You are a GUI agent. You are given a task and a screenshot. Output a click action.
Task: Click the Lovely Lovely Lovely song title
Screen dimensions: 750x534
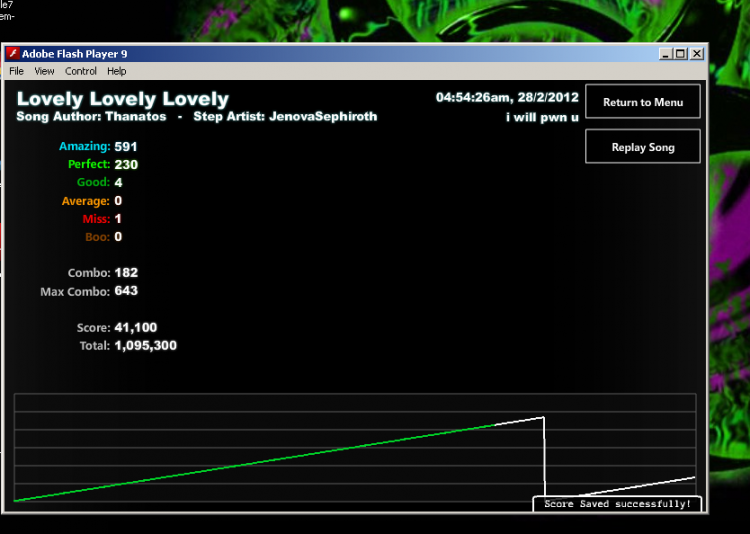point(123,99)
